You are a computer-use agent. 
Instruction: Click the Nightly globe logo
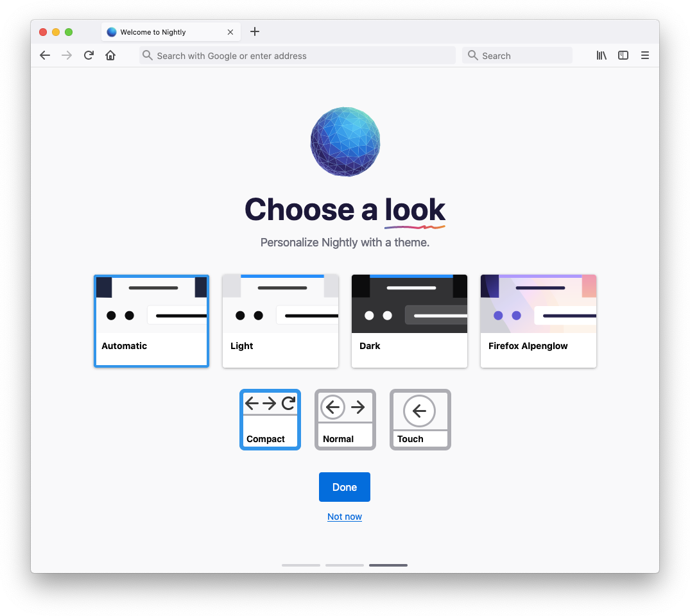[x=345, y=142]
